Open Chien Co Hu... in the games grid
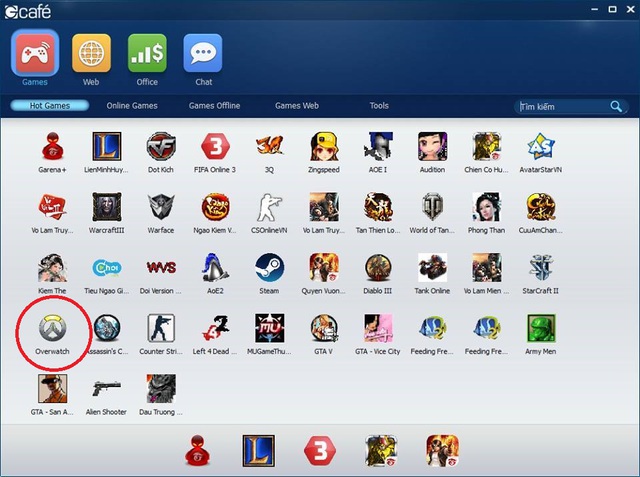The height and width of the screenshot is (477, 640). 486,153
